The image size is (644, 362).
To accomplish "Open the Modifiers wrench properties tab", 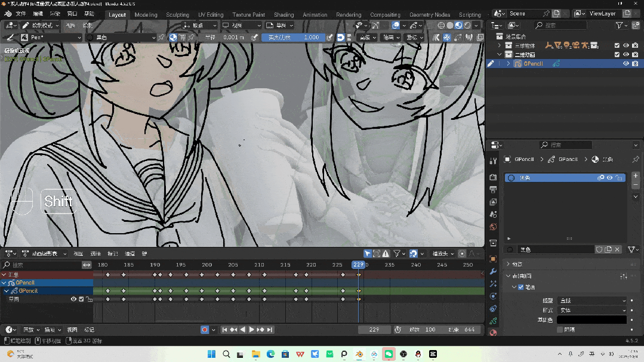I will click(x=493, y=271).
